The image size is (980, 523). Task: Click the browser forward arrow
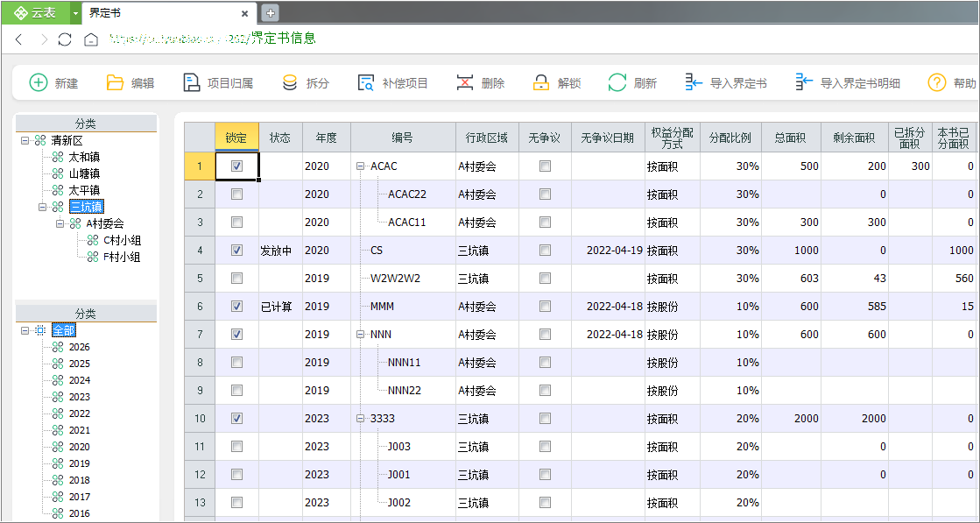(44, 39)
